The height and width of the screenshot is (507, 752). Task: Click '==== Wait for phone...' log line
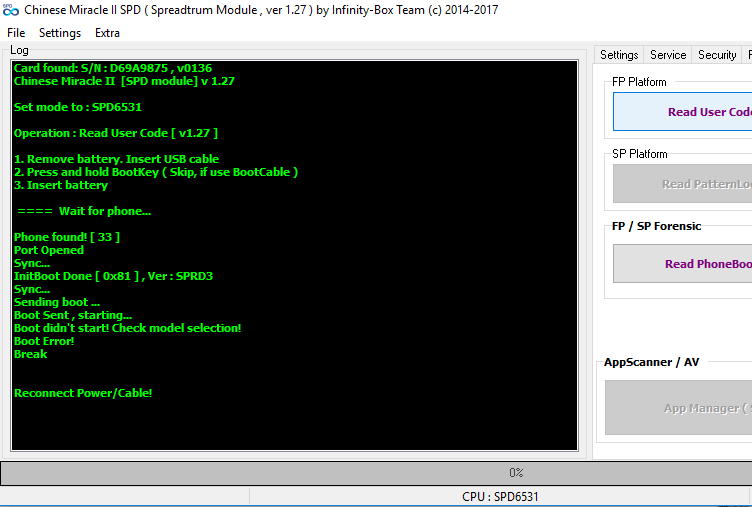pos(84,211)
